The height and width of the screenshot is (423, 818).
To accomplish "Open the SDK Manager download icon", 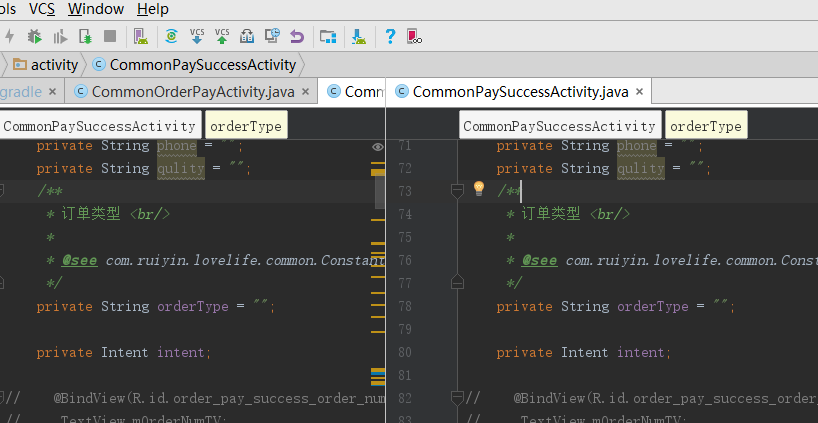I will (x=359, y=36).
